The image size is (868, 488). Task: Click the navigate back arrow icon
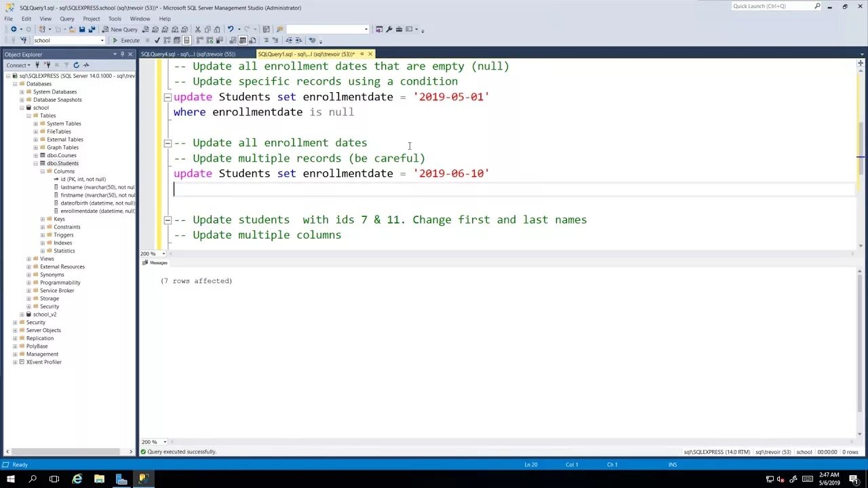(14, 29)
